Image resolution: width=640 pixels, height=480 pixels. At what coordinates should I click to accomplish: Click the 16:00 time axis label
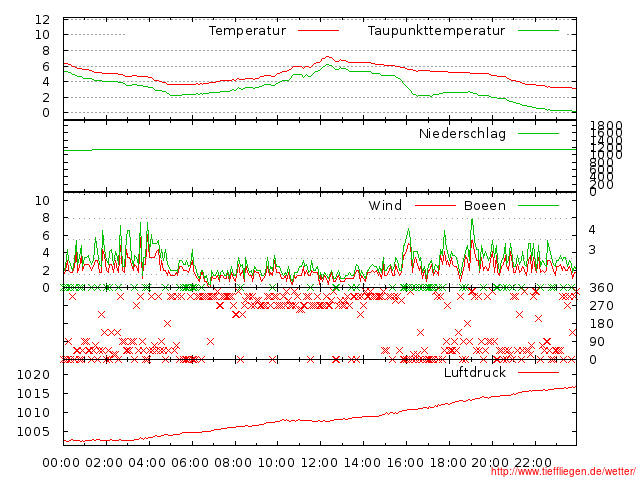click(405, 463)
